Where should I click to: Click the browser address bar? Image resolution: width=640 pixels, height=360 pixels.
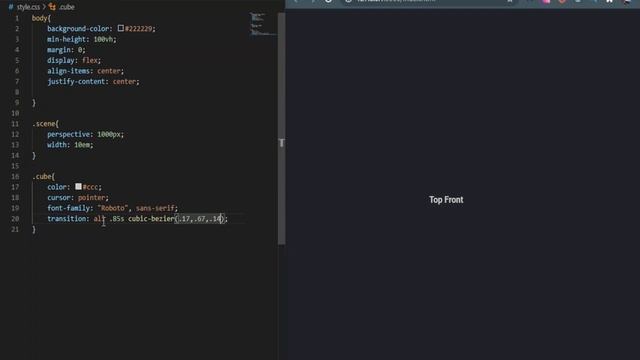point(429,2)
